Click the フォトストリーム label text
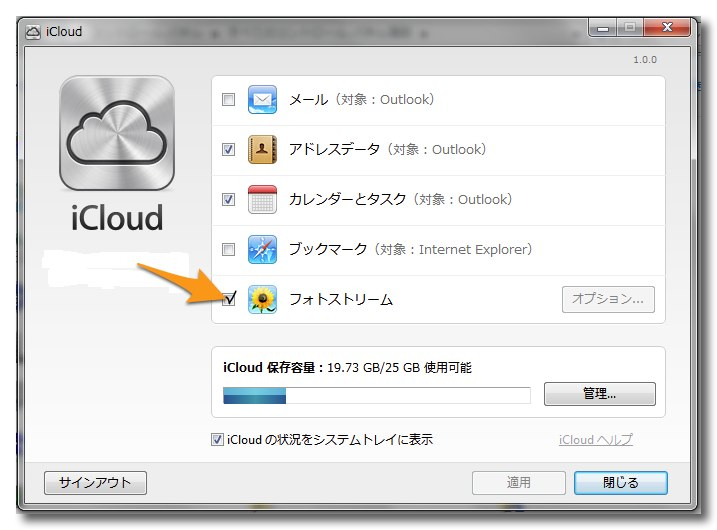The width and height of the screenshot is (717, 530). click(x=341, y=300)
